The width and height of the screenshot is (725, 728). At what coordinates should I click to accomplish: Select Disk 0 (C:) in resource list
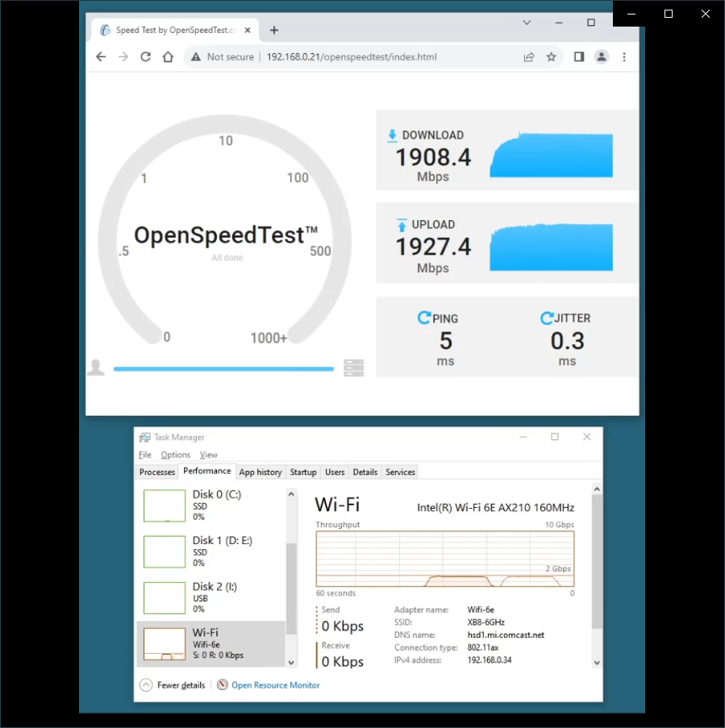(x=211, y=505)
